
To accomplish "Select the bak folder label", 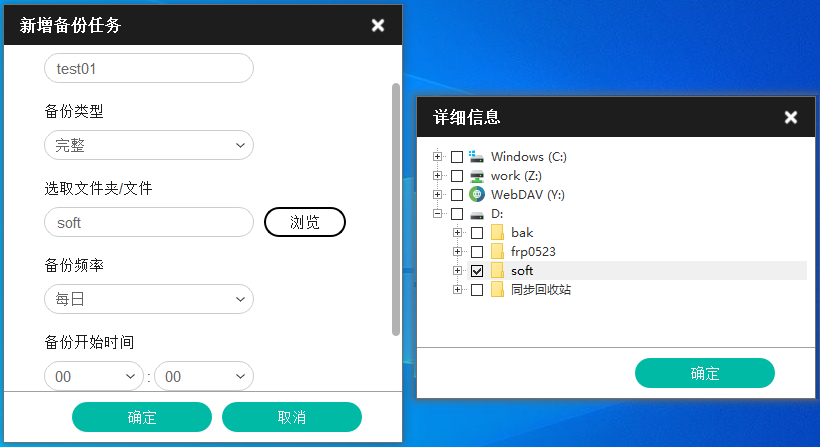I will pos(522,233).
